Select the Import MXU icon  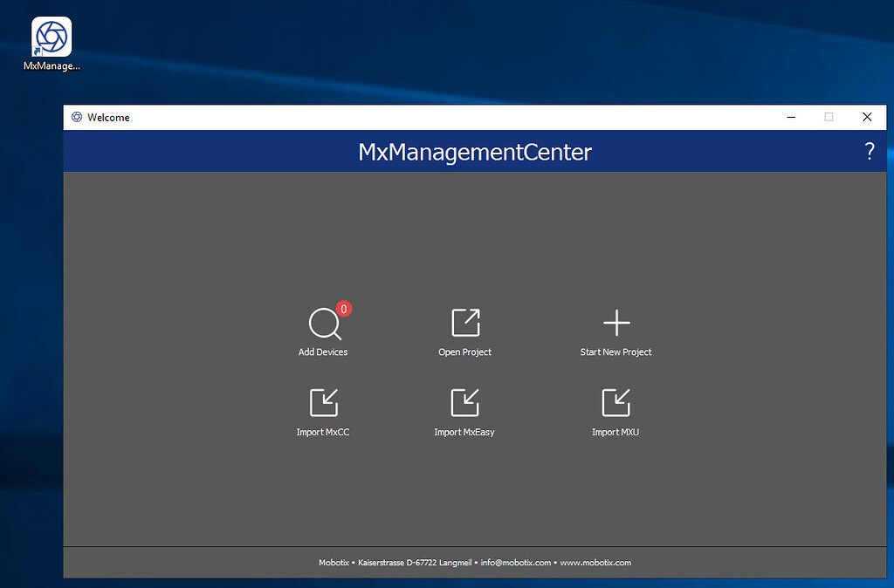[615, 402]
